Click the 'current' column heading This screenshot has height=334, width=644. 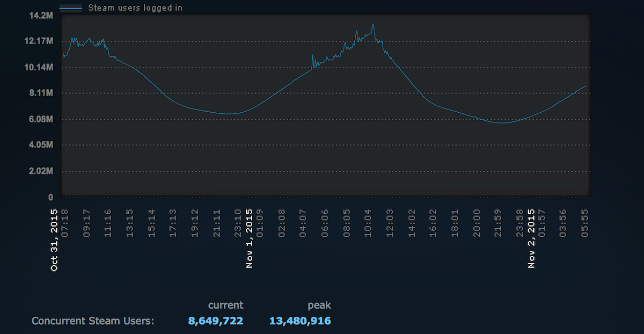225,305
